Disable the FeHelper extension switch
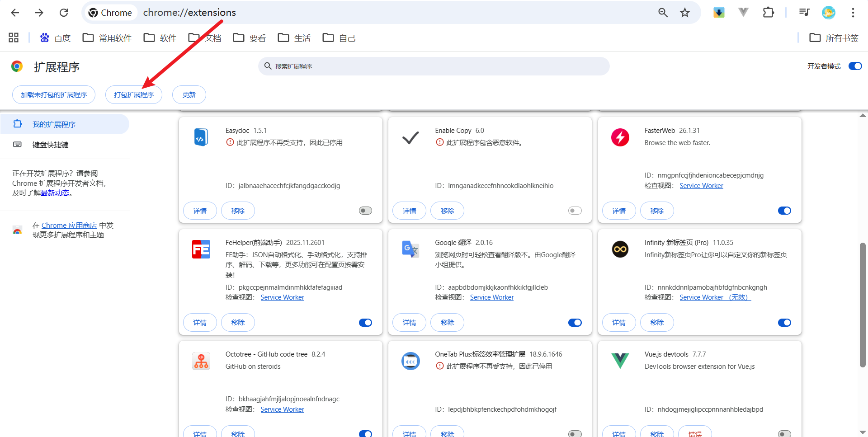868x437 pixels. tap(365, 323)
